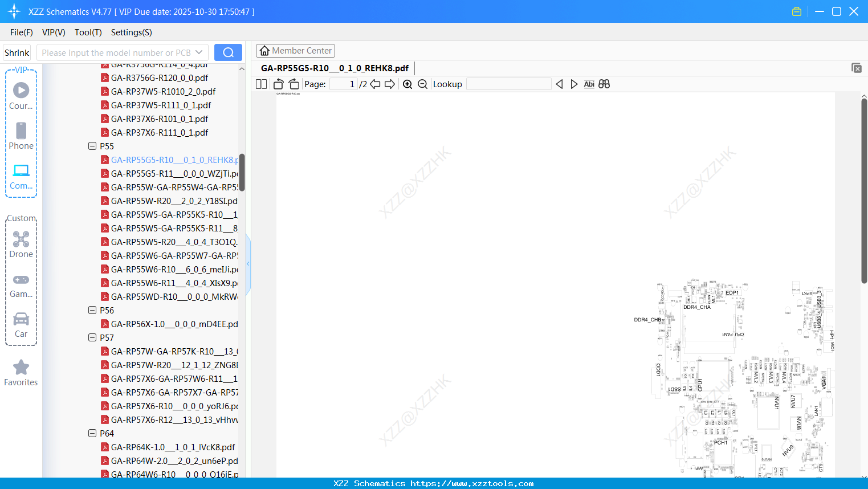Select the Computer category
Viewport: 868px width, 489px height.
click(21, 176)
